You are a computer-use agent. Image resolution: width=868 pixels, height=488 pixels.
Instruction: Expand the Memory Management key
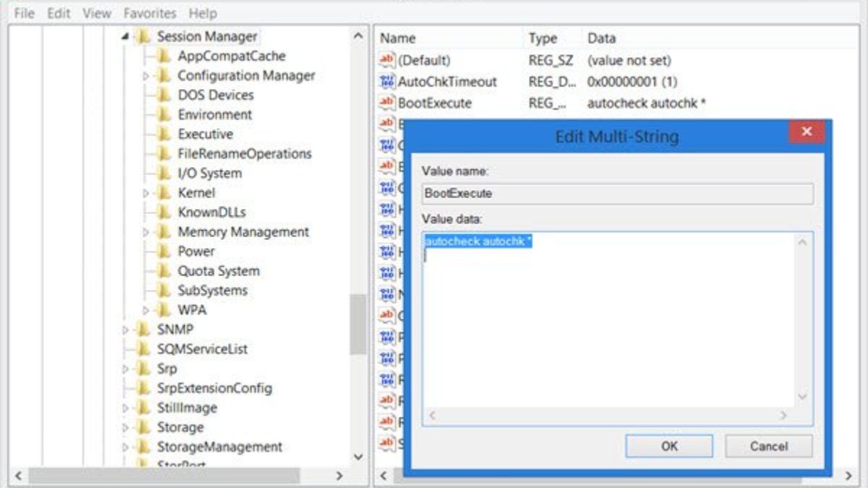(x=146, y=232)
